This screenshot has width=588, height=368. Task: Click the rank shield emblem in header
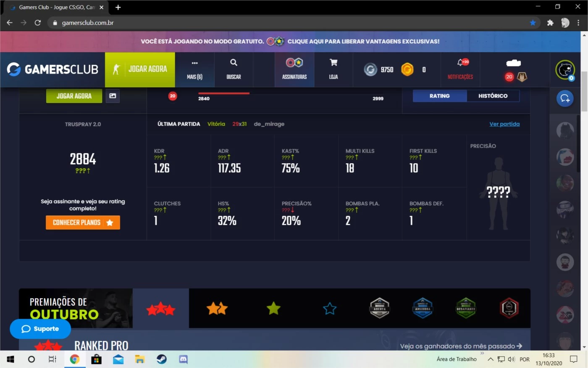(522, 77)
